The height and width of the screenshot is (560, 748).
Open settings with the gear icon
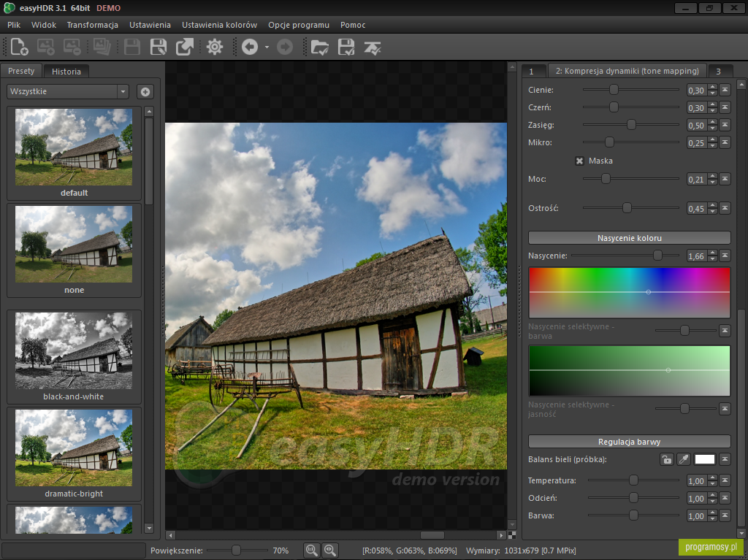click(215, 47)
